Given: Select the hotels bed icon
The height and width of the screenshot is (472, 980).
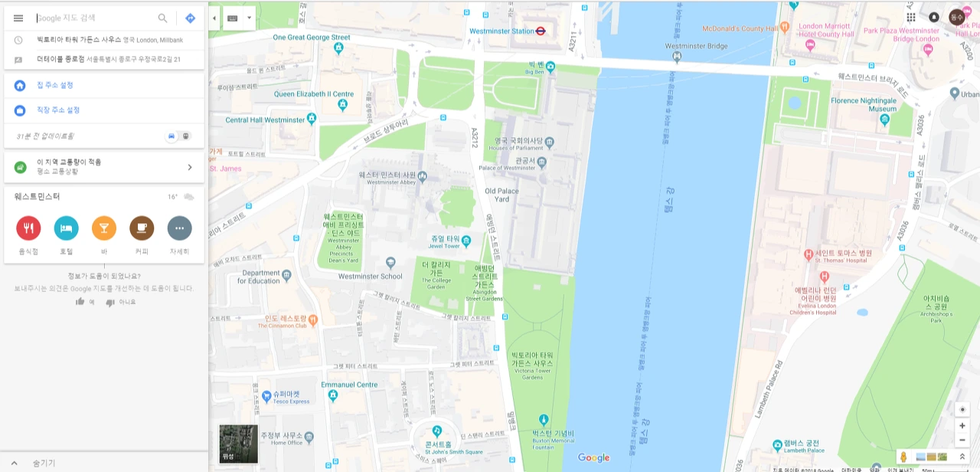Looking at the screenshot, I should click(x=66, y=228).
